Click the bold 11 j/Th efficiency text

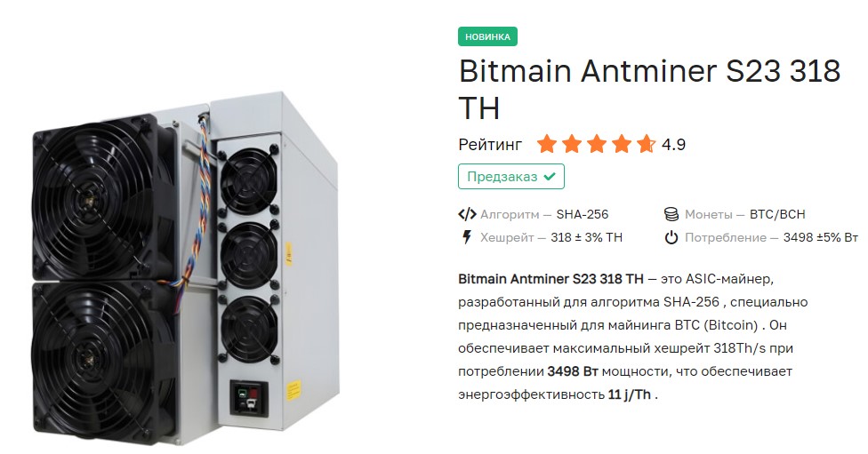631,394
